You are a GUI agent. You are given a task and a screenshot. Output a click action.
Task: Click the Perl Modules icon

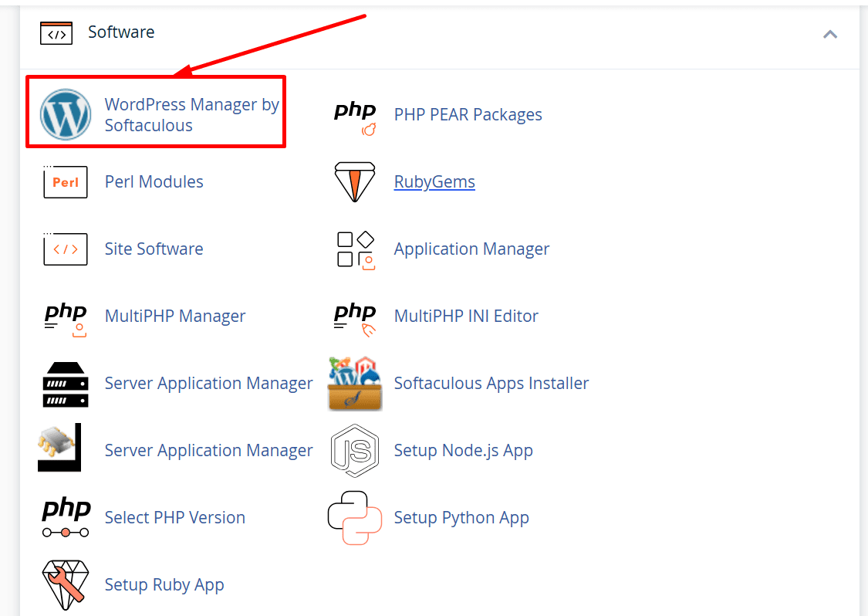pos(65,182)
